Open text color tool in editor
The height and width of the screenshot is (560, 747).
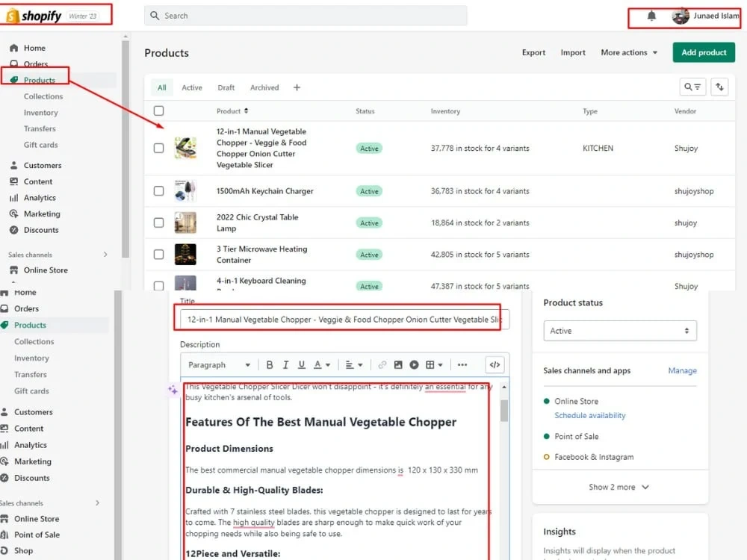point(321,365)
